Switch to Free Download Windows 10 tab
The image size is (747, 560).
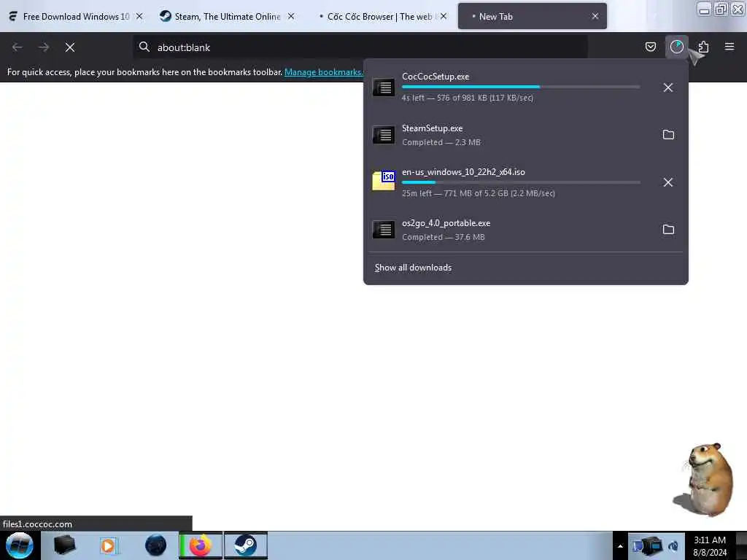coord(76,17)
